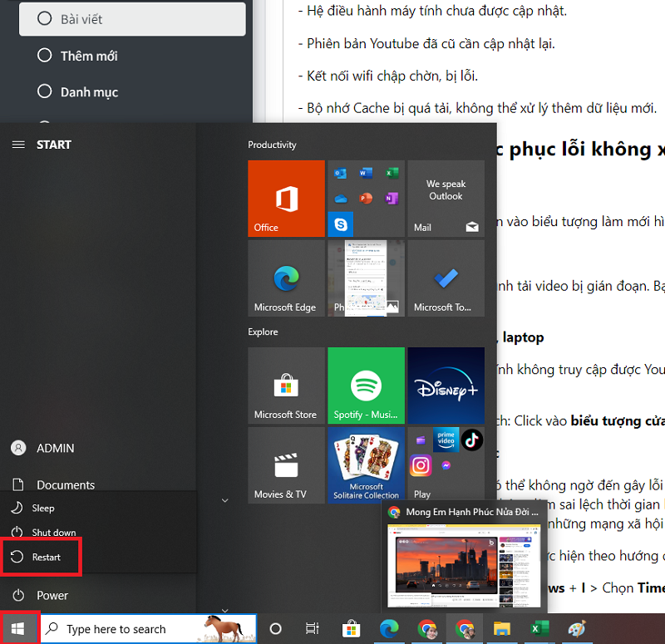Open the active Chrome window on taskbar
Screen dimensions: 665x644
465,628
